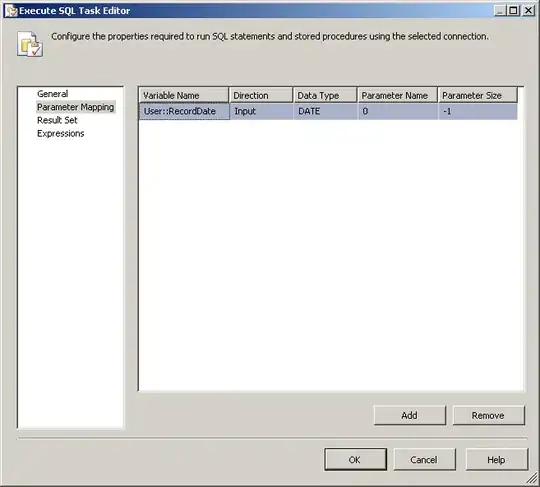
Task: Close the Execute SQL Task Editor window
Action: (x=528, y=11)
